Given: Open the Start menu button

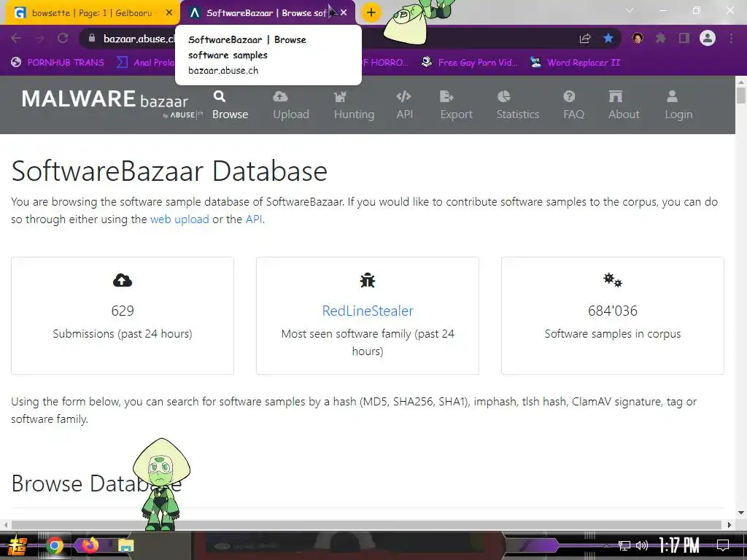Looking at the screenshot, I should (x=16, y=545).
